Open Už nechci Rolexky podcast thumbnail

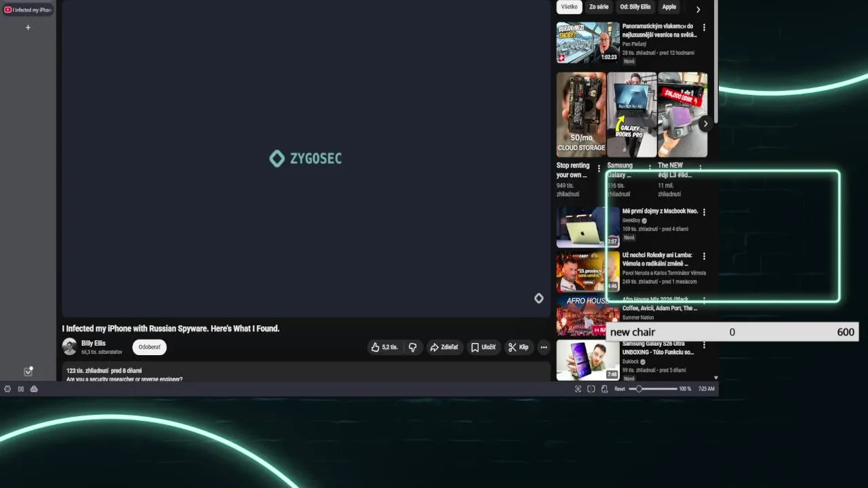[588, 271]
